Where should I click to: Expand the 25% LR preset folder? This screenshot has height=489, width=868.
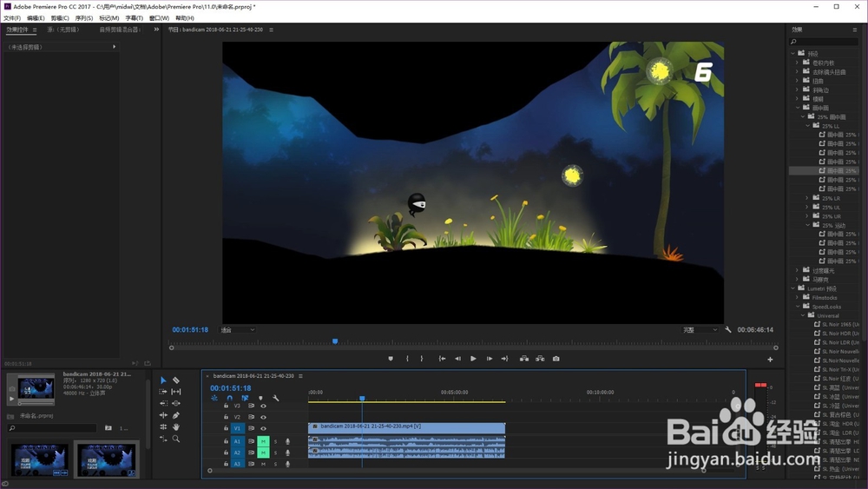807,198
